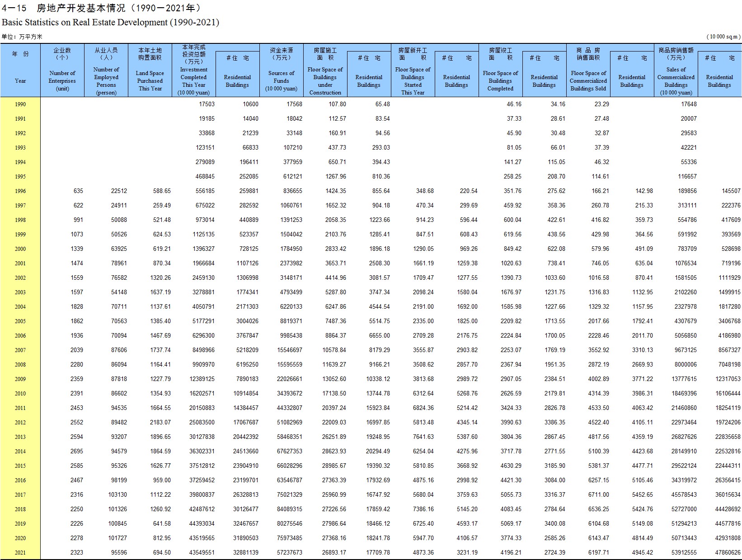This screenshot has width=742, height=560.
Task: Click value 22026661 in 2009 row
Action: (290, 379)
